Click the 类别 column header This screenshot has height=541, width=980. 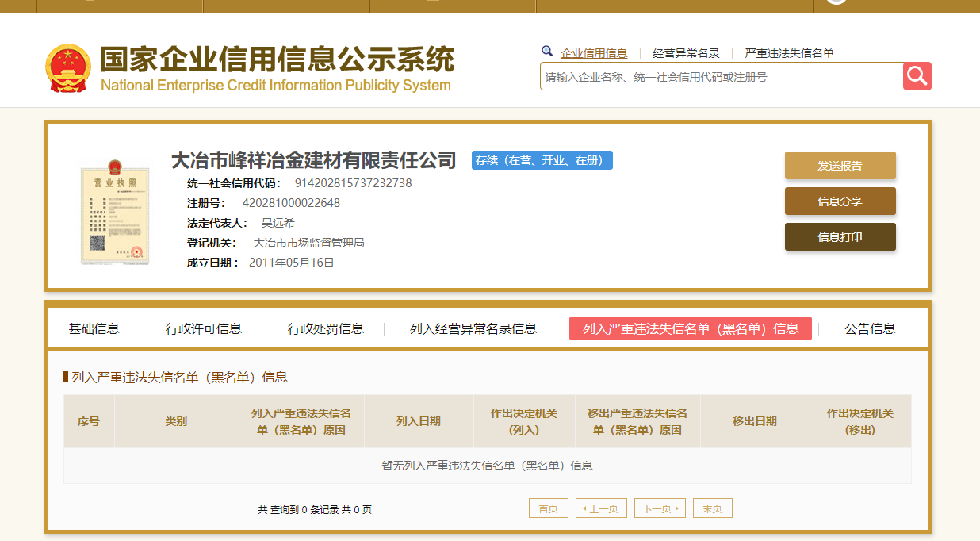(176, 421)
